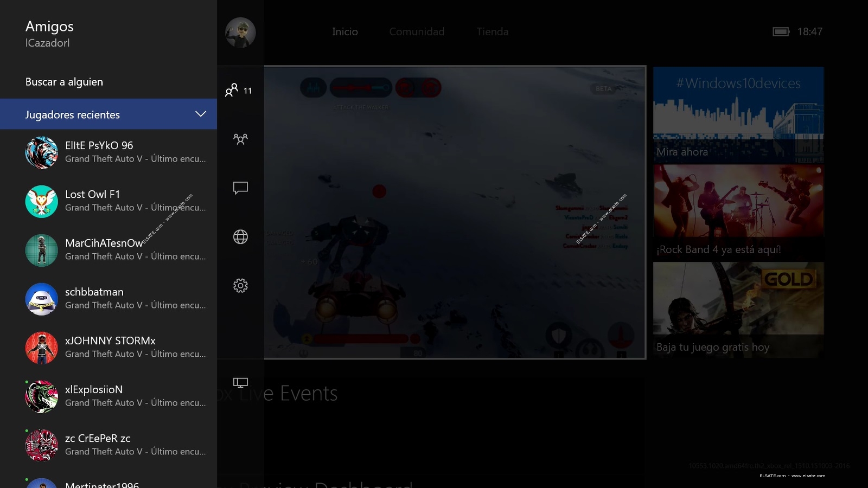This screenshot has height=488, width=868.
Task: Click MarCihATesnOw avatar picture
Action: click(42, 251)
